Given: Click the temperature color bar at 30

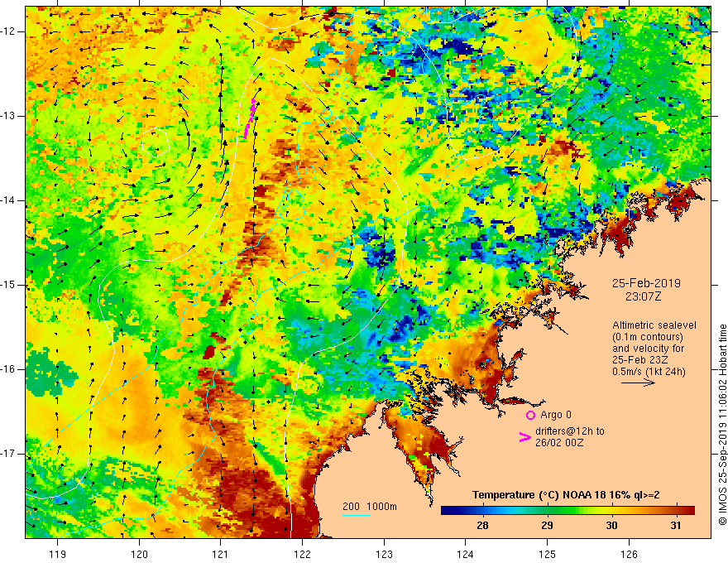Looking at the screenshot, I should coord(611,511).
